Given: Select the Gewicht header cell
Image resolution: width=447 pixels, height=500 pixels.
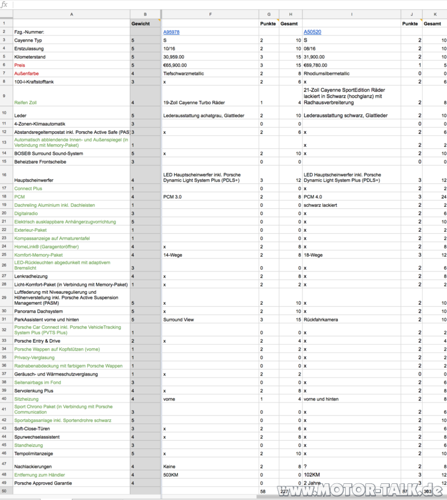Looking at the screenshot, I should click(x=145, y=23).
